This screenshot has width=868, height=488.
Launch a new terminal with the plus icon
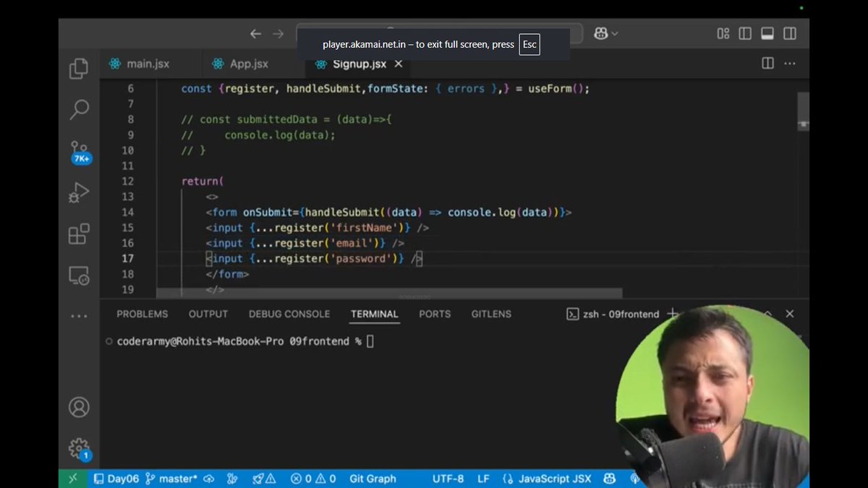(673, 314)
